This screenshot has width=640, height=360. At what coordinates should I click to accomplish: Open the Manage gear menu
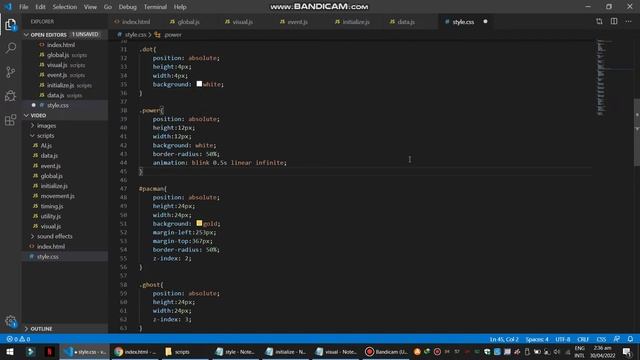(x=11, y=321)
